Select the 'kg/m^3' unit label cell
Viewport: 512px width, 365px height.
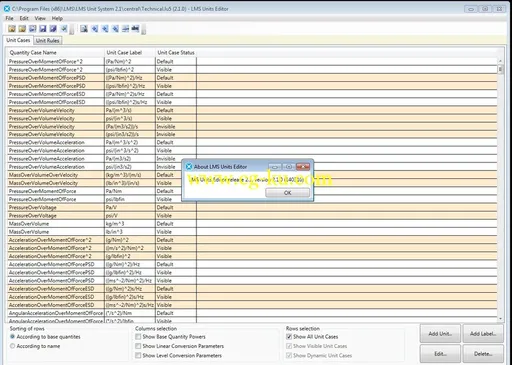130,224
